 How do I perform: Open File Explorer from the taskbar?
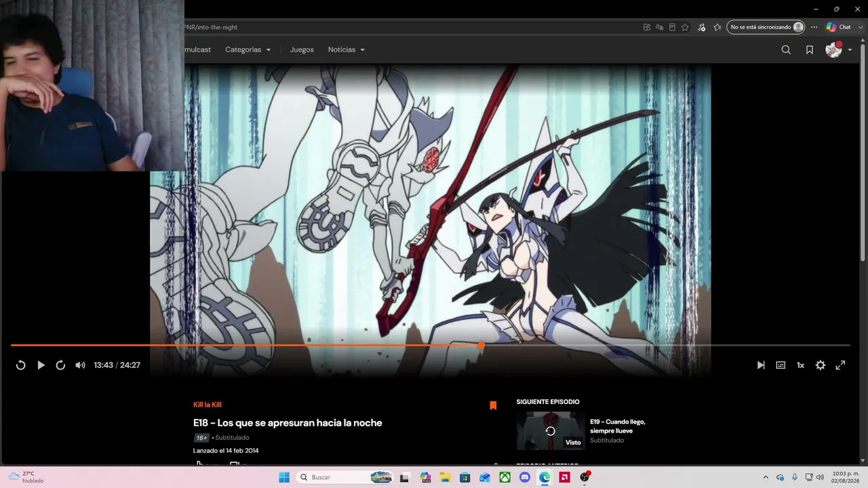(x=445, y=477)
